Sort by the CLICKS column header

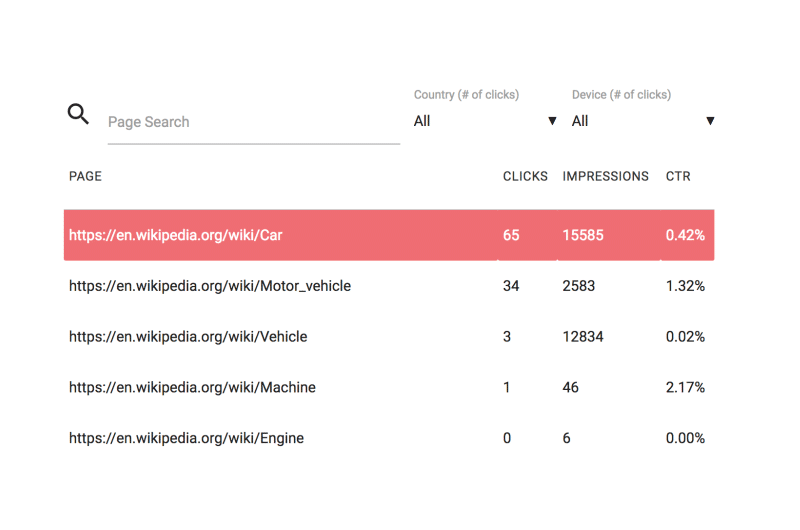point(525,176)
